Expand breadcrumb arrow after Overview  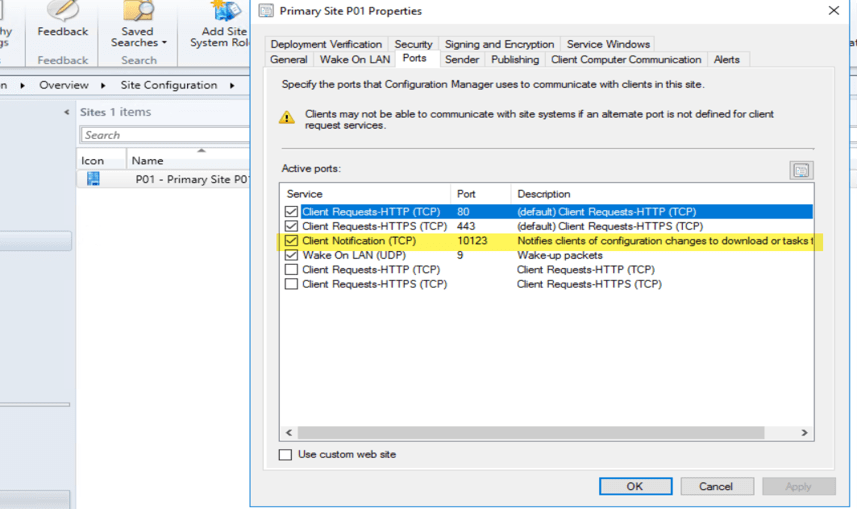pos(103,85)
